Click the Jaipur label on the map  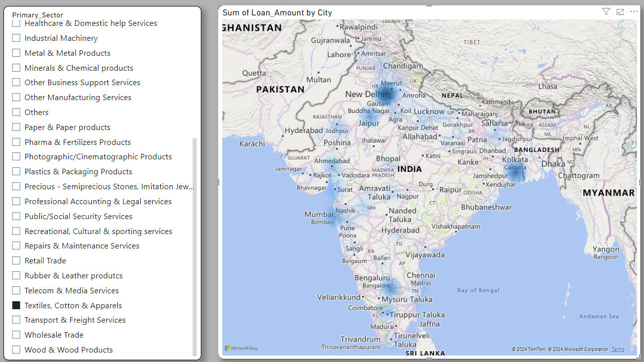coord(369,123)
